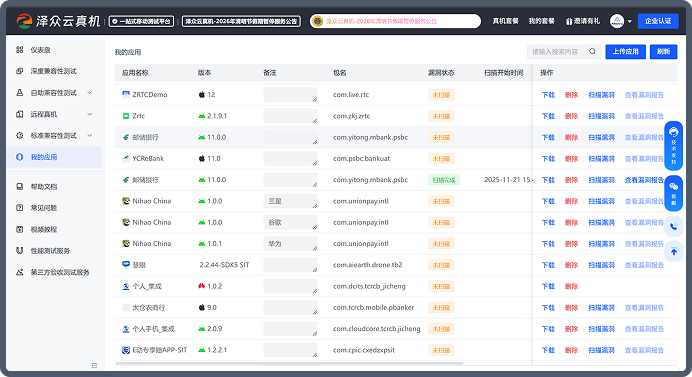Click the 漏洞状态 column header
The image size is (692, 377).
(441, 73)
